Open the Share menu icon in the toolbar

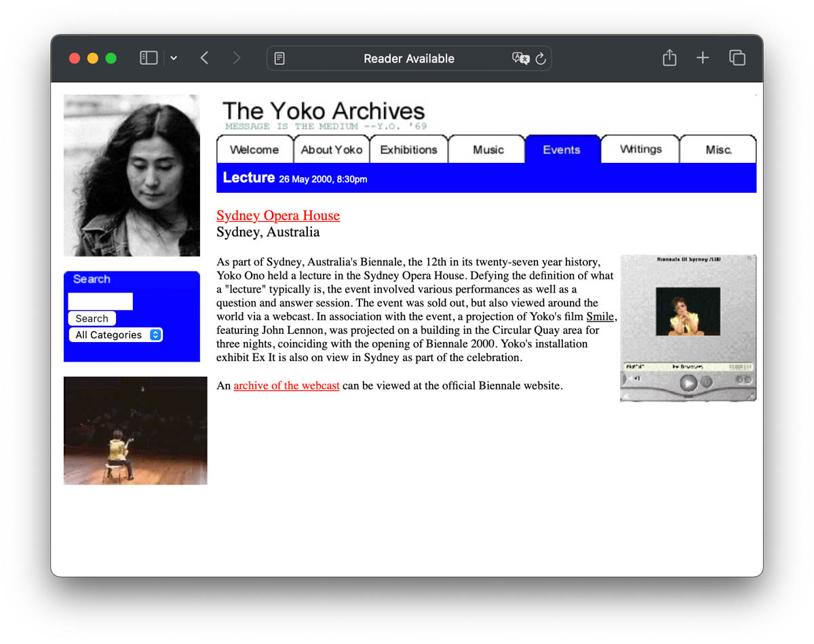(669, 58)
